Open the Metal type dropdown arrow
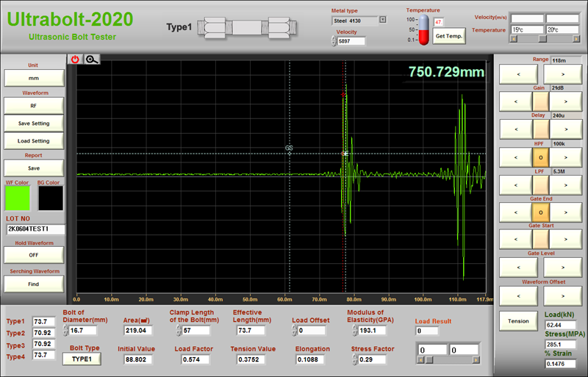 (382, 20)
